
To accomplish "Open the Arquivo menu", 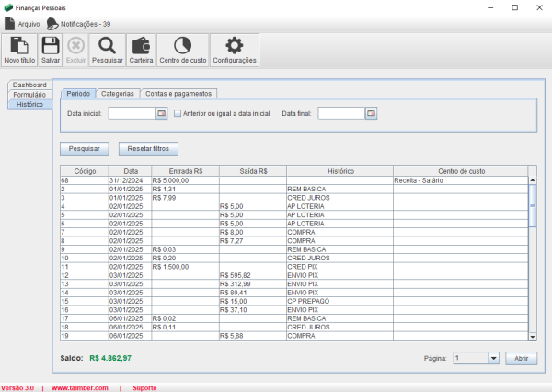I will [22, 24].
